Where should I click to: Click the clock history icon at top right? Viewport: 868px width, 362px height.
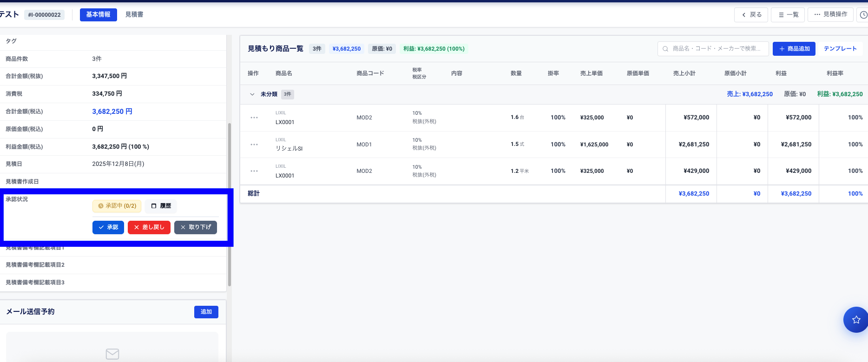[x=863, y=15]
